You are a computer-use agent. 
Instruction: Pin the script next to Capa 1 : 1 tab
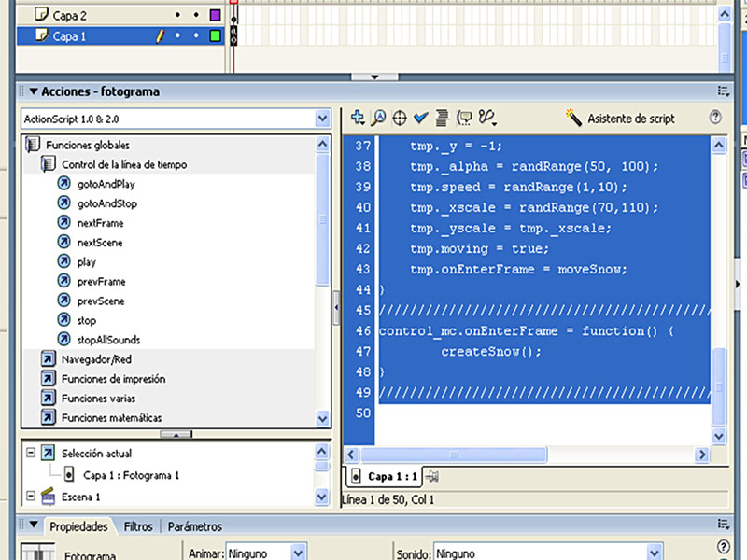point(431,476)
